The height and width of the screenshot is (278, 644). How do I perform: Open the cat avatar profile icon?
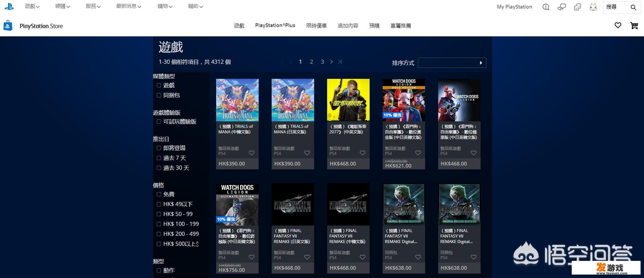tap(593, 7)
